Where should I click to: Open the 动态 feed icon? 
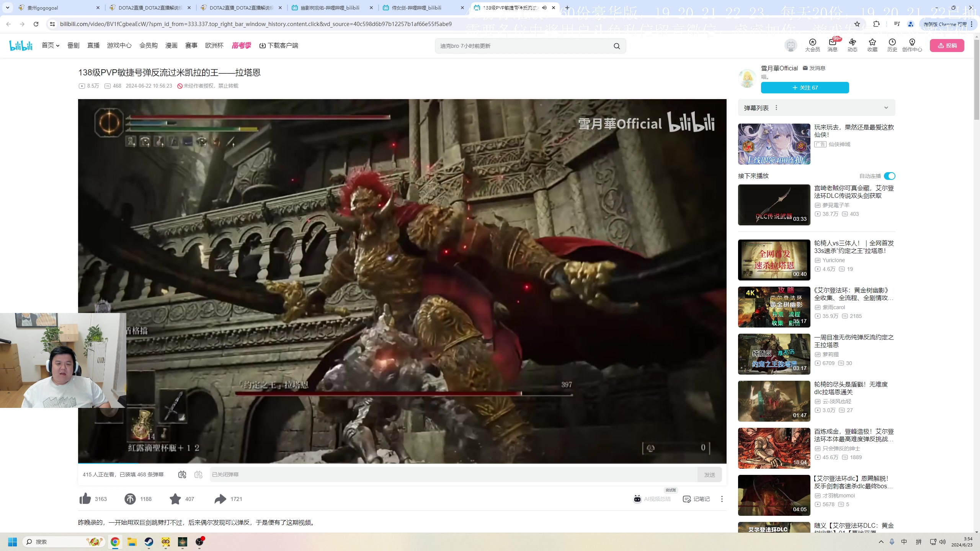coord(852,45)
